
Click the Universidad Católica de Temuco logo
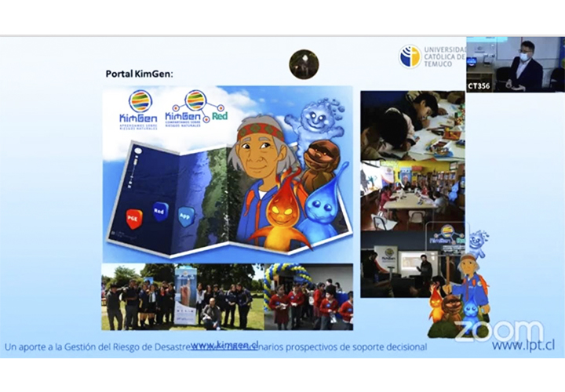[x=432, y=56]
